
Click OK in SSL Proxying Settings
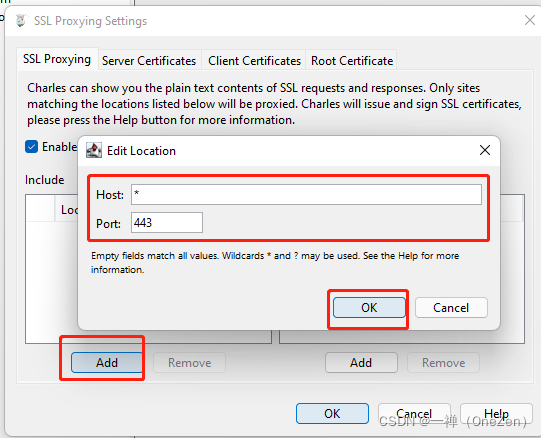coord(332,413)
